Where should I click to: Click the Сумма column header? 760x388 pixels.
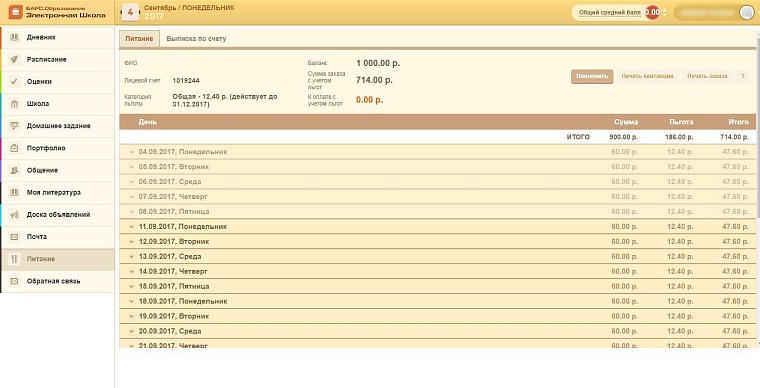click(626, 122)
